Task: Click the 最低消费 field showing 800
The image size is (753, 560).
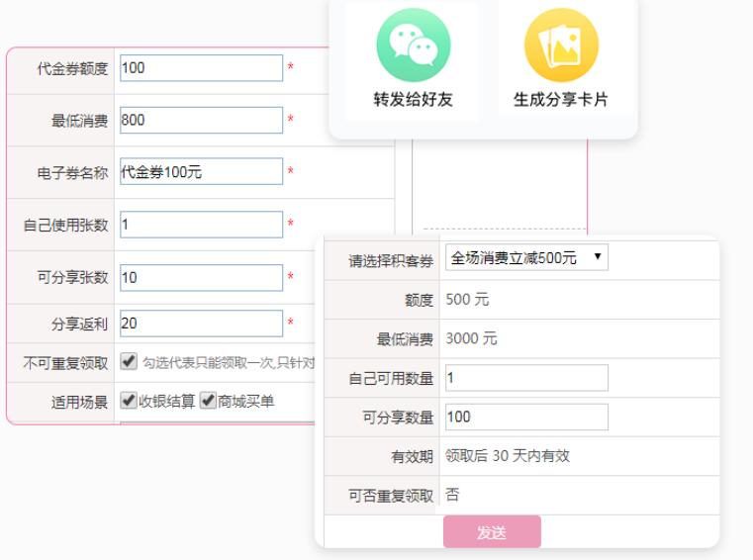Action: click(x=201, y=120)
